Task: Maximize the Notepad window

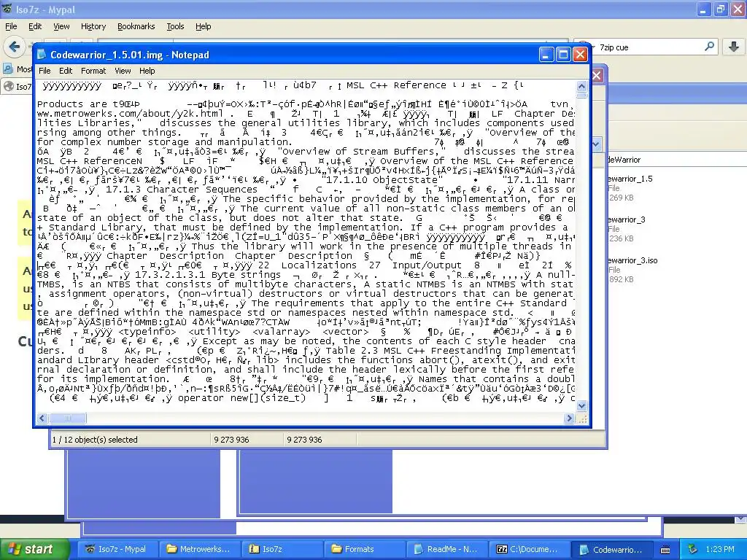Action: click(x=563, y=55)
